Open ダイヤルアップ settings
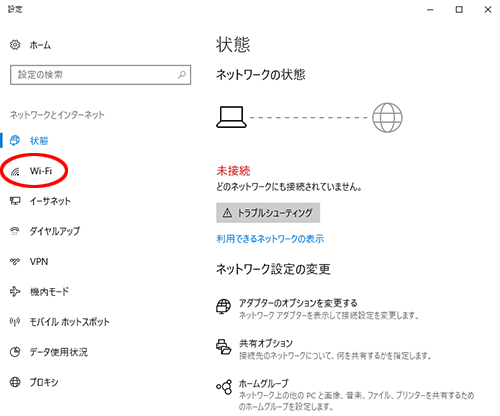 [55, 231]
